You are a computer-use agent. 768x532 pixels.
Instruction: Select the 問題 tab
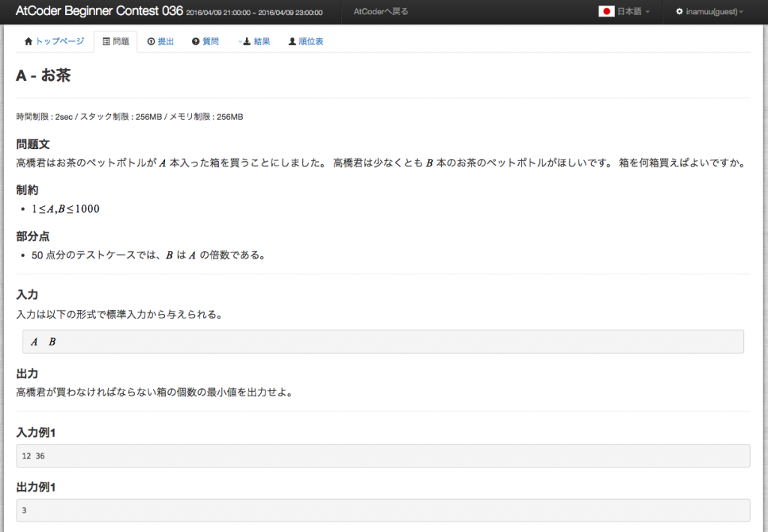(x=115, y=42)
